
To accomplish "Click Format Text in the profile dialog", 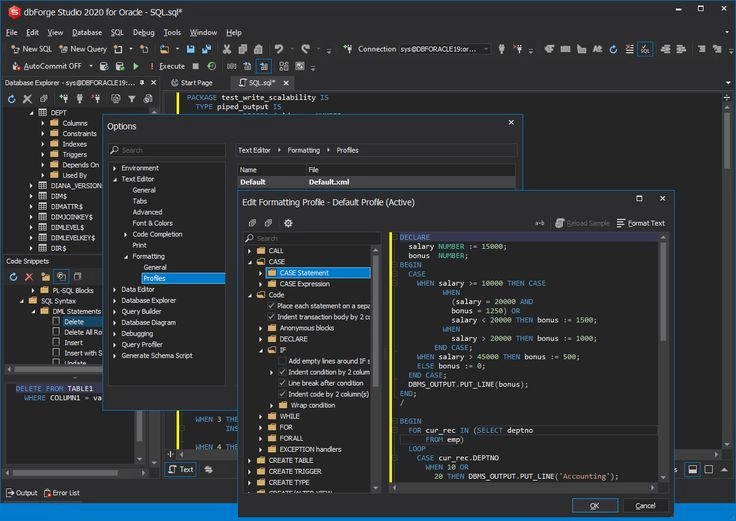I will (641, 223).
